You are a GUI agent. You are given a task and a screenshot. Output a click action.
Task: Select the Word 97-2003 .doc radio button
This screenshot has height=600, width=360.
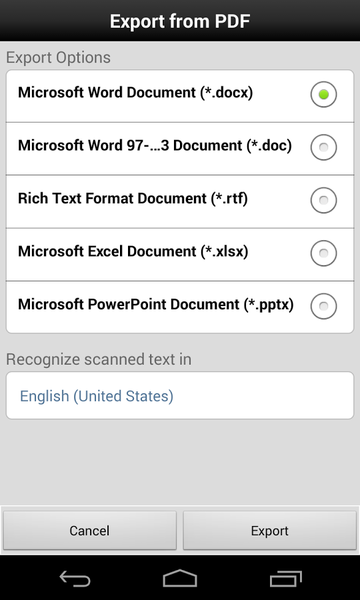coord(324,147)
